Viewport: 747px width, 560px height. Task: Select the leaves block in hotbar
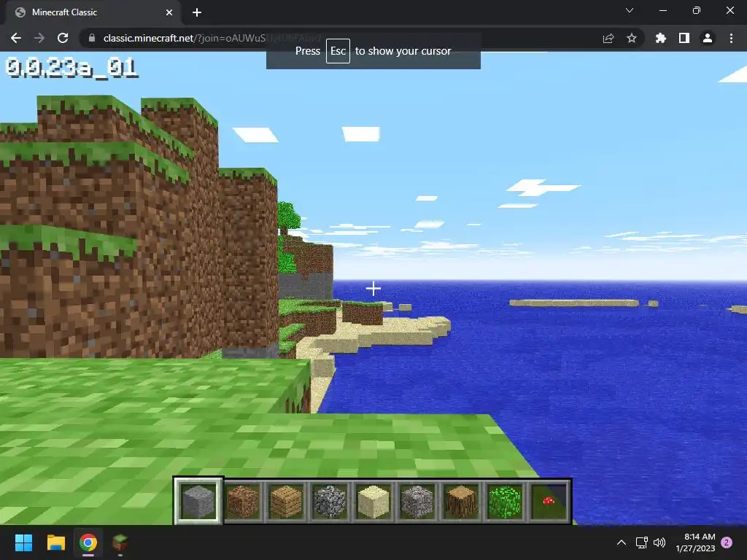point(505,501)
